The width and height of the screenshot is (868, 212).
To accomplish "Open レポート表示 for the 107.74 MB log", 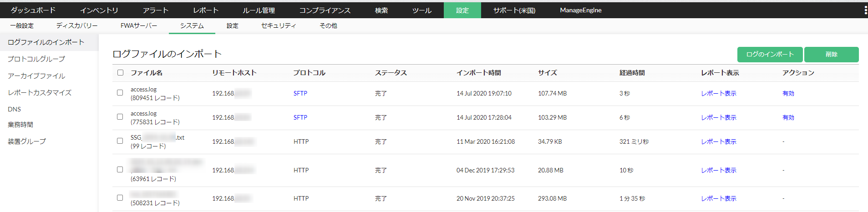I will click(x=718, y=93).
